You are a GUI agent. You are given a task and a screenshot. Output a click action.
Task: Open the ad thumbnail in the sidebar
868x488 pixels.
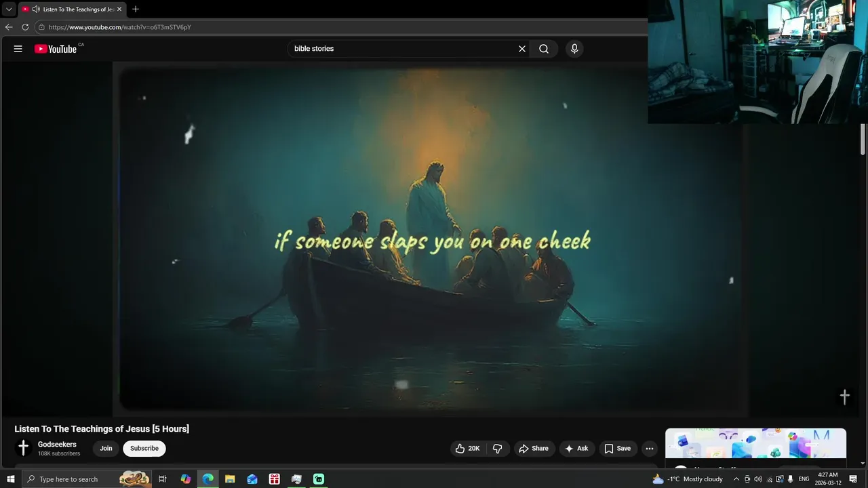755,443
